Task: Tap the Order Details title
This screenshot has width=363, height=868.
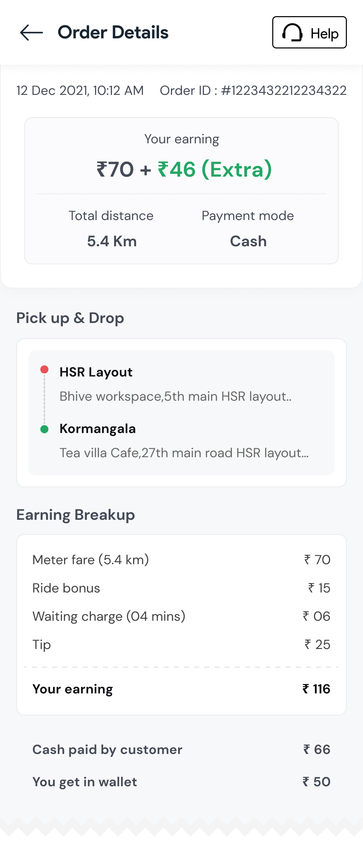Action: (x=113, y=33)
